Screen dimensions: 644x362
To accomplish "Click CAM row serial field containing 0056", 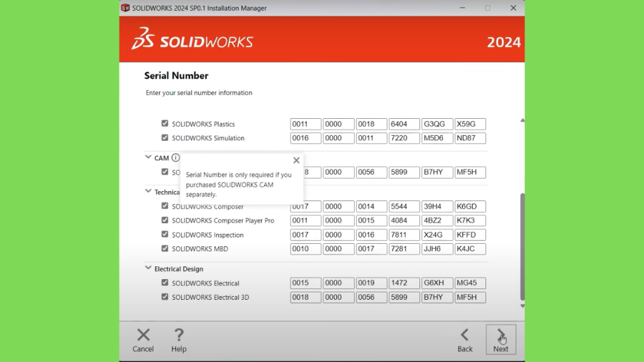I will click(371, 172).
